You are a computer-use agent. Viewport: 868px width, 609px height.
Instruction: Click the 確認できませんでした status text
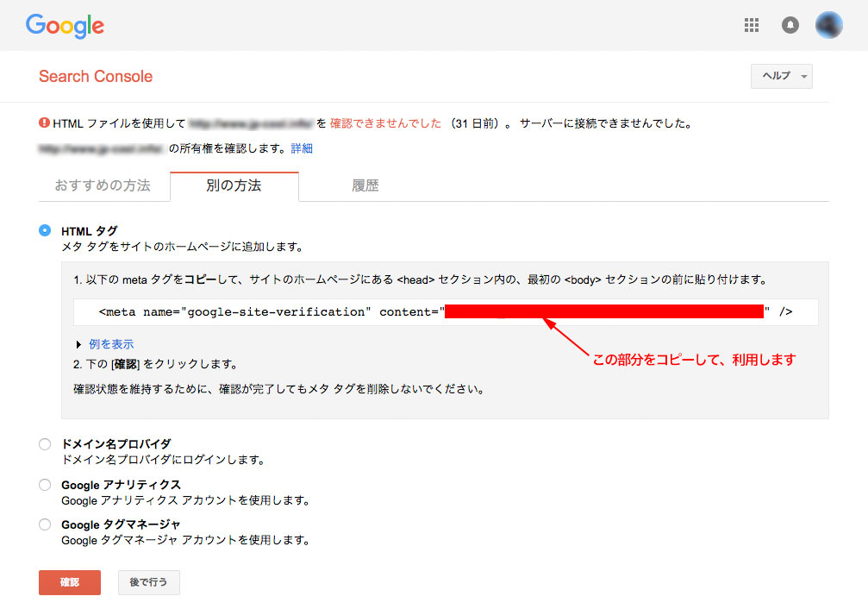(385, 123)
